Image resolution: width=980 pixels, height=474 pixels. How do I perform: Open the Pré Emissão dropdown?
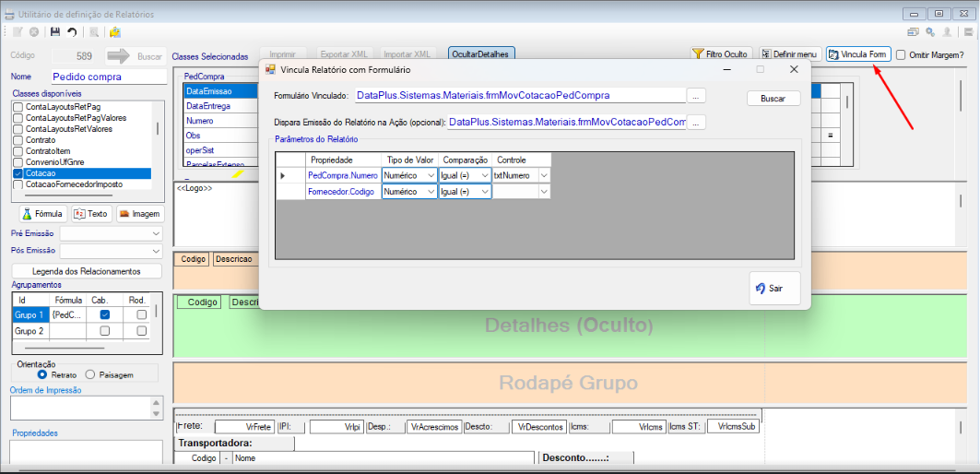(x=156, y=233)
